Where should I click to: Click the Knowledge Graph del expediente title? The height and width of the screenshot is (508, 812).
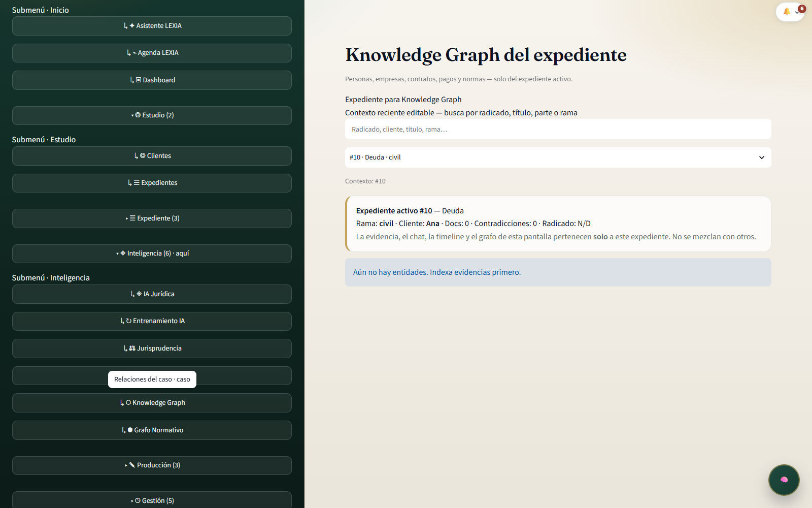(486, 55)
